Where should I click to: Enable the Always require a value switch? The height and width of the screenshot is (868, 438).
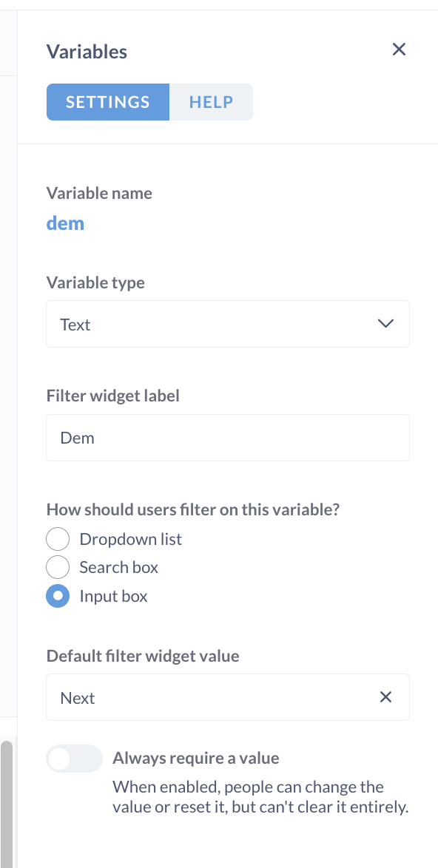[74, 759]
